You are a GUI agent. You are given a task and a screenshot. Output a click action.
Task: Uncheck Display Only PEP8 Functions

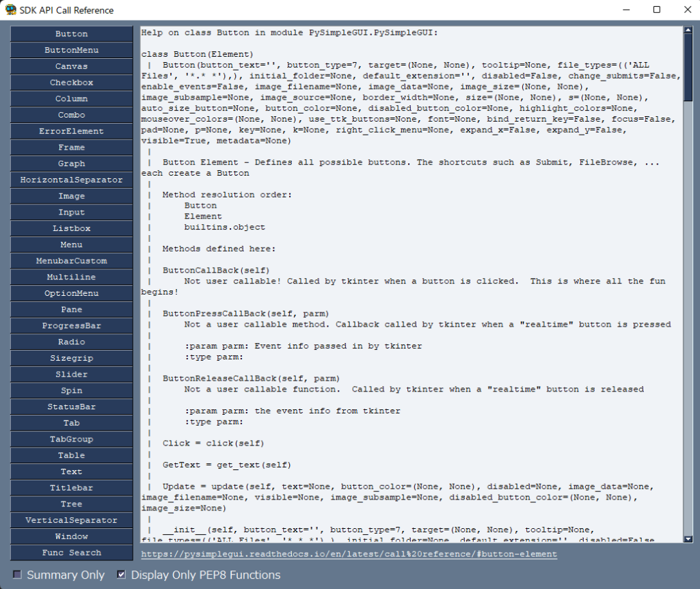pos(122,575)
